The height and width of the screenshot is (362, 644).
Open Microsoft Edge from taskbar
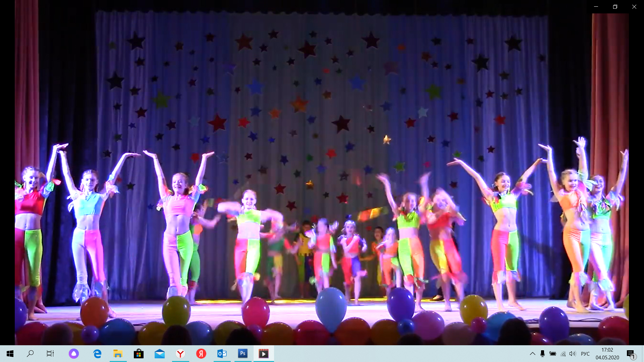[97, 354]
